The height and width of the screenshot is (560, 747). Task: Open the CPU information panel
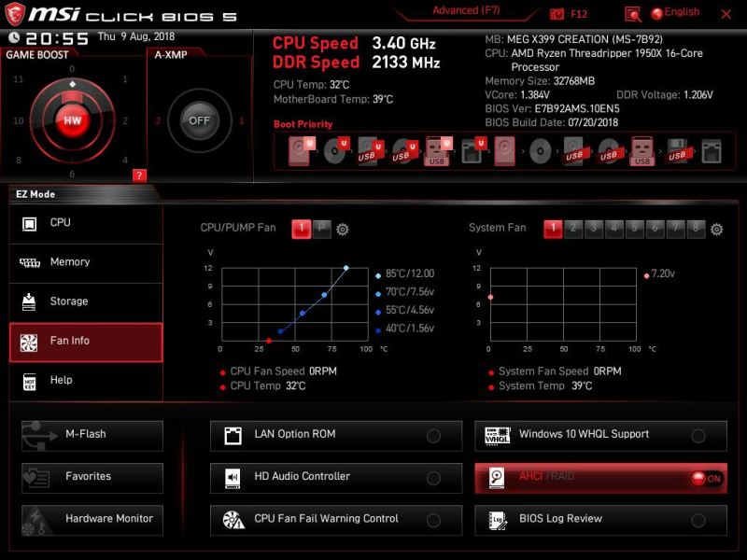tap(85, 222)
